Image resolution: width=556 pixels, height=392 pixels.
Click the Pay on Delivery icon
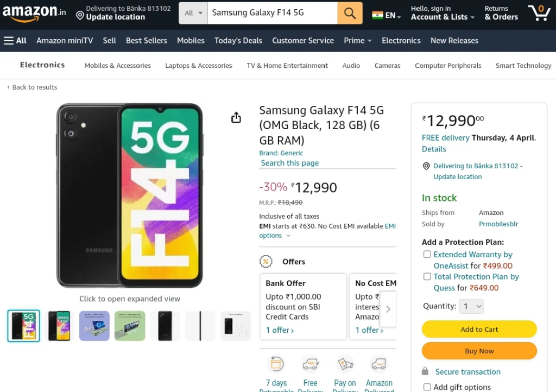(x=345, y=364)
